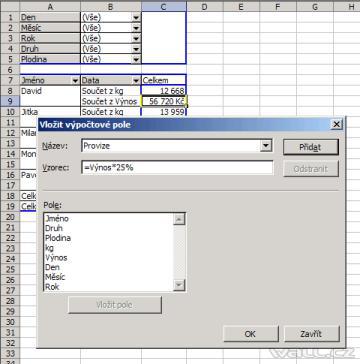Image resolution: width=360 pixels, height=364 pixels.
Task: Expand the Jméno field dropdown arrow
Action: pyautogui.click(x=75, y=80)
